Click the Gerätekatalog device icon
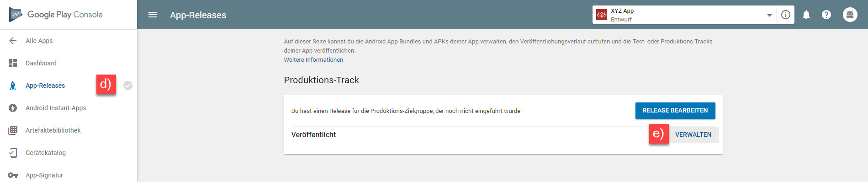 tap(13, 153)
